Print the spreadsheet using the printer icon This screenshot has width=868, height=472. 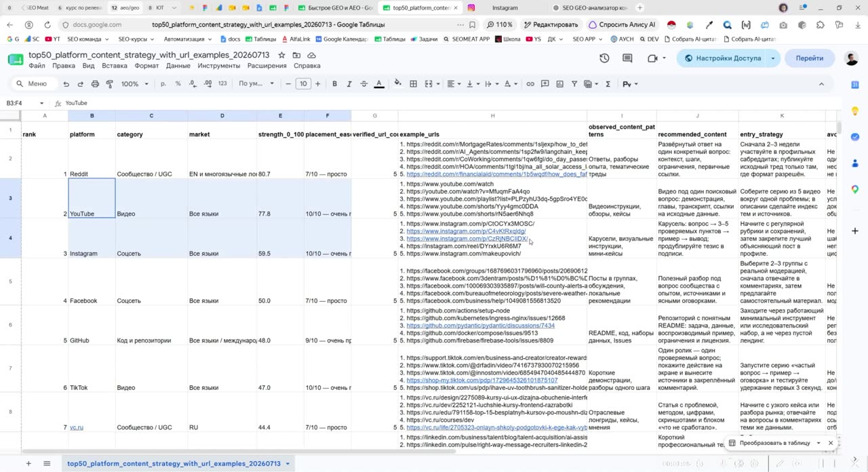click(x=95, y=84)
